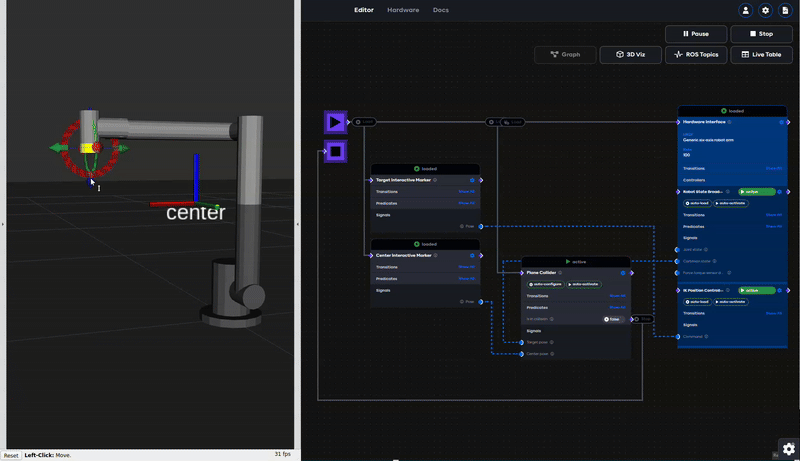Click the Hardware Interface rate value 100
The width and height of the screenshot is (800, 461).
(686, 155)
